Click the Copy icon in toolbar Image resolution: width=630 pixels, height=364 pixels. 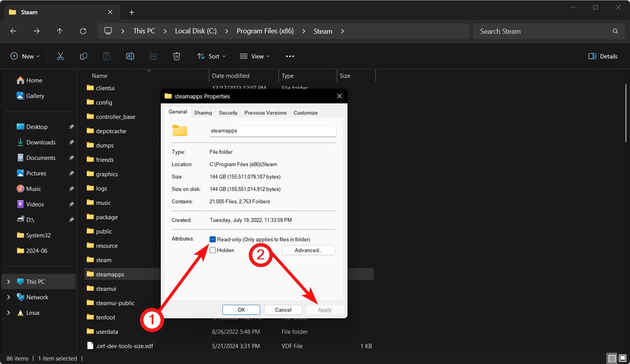click(84, 56)
